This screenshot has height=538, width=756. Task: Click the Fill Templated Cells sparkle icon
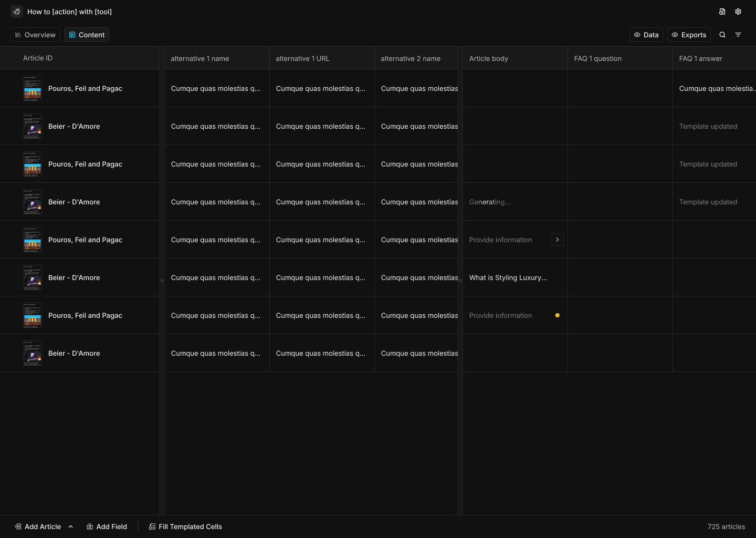152,526
